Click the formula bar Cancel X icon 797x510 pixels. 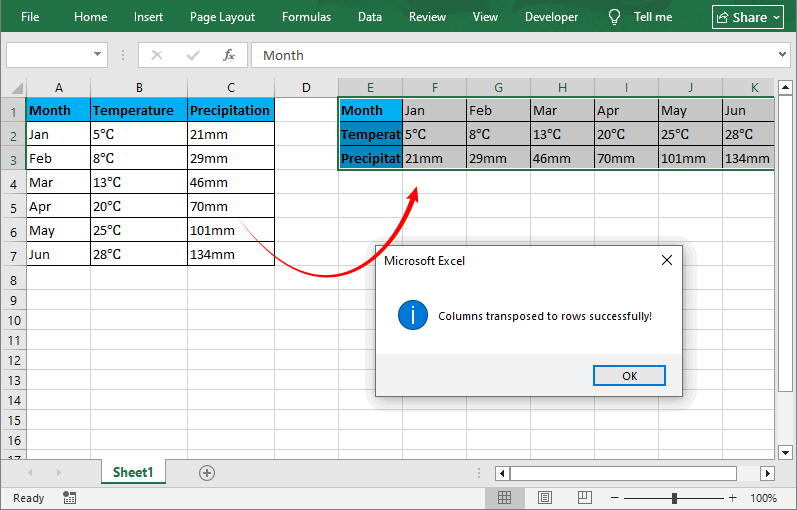pos(157,55)
